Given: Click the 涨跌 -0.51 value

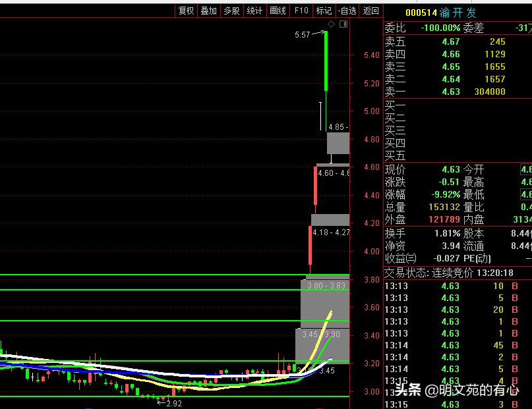Looking at the screenshot, I should (x=448, y=182).
